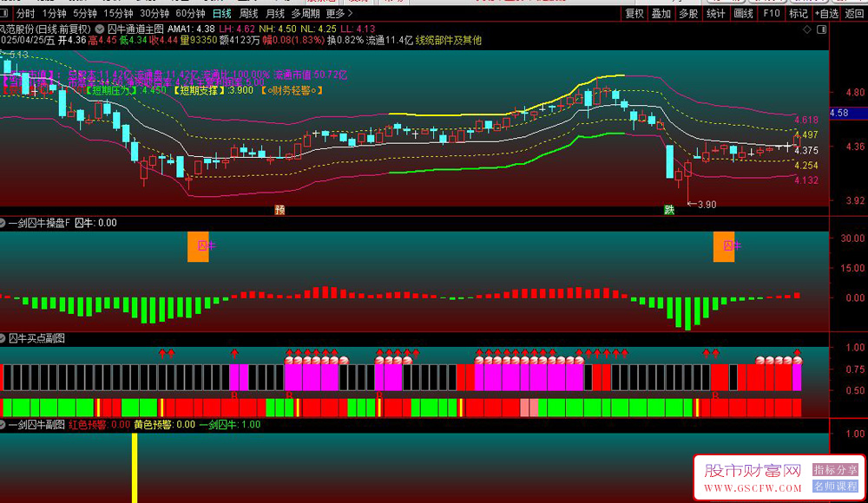The height and width of the screenshot is (503, 868).
Task: Add stock to 自选 watchlist
Action: (827, 13)
